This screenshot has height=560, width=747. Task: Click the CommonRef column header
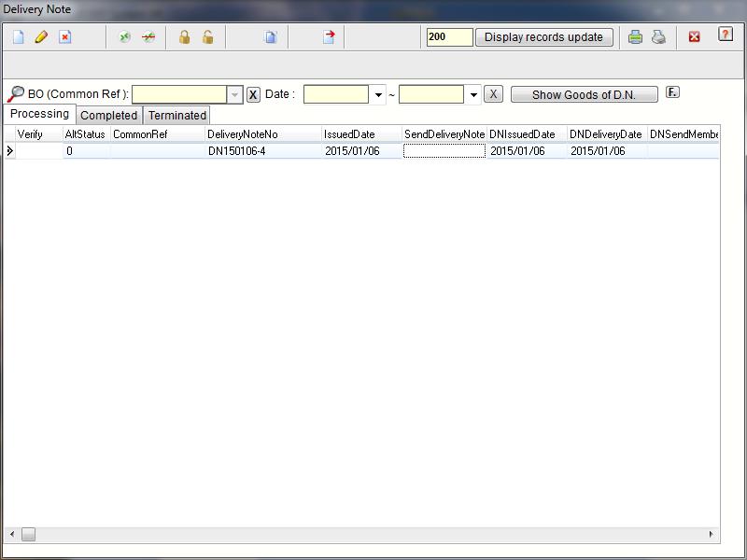click(x=158, y=134)
